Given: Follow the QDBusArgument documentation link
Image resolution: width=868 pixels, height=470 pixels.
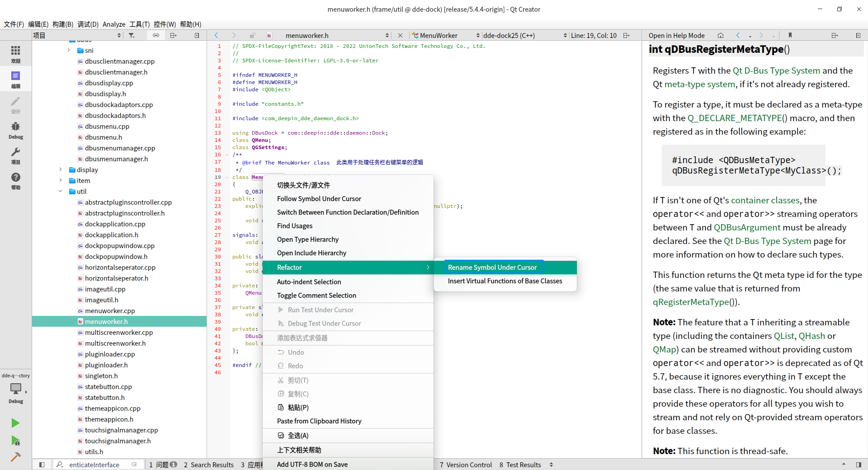Looking at the screenshot, I should tap(747, 227).
